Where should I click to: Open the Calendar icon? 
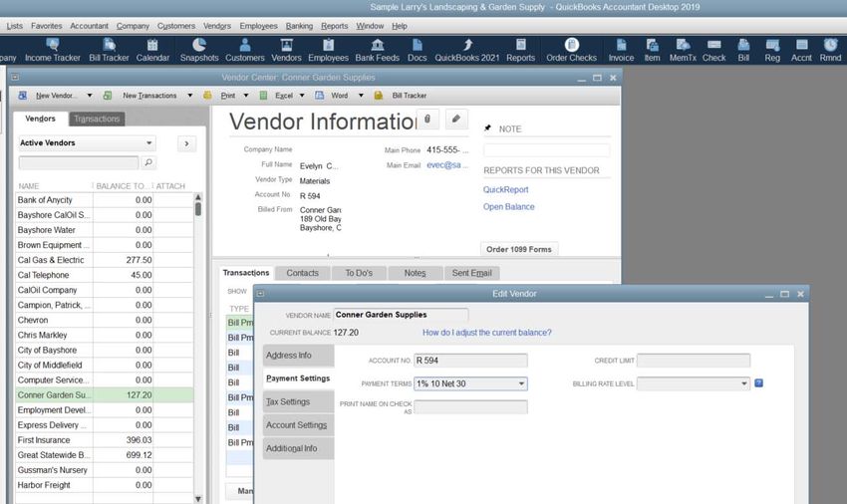click(x=152, y=50)
